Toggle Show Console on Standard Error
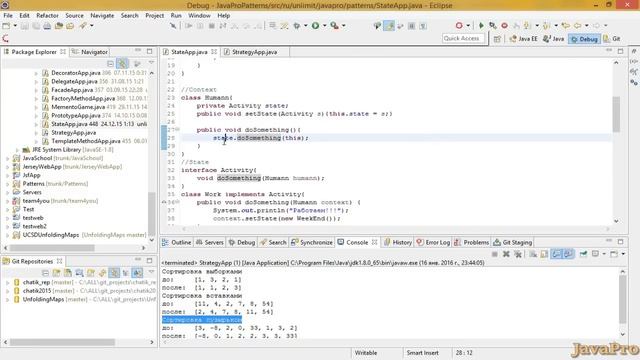 [x=568, y=254]
